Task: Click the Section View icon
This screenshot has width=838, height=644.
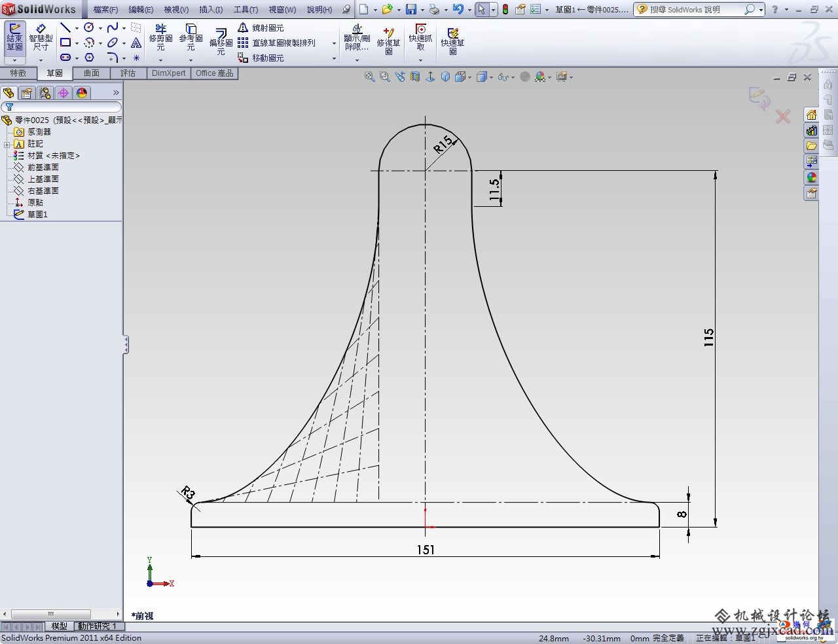Action: pos(415,77)
